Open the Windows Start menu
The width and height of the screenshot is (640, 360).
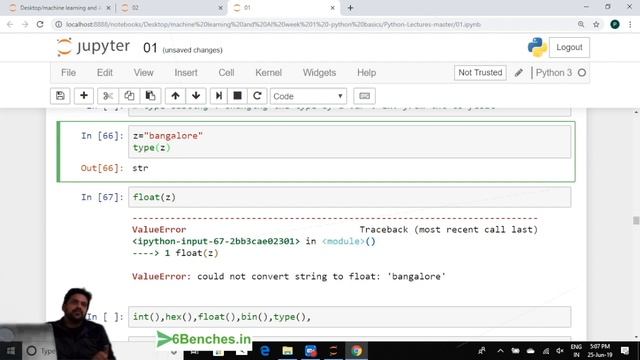pos(10,351)
